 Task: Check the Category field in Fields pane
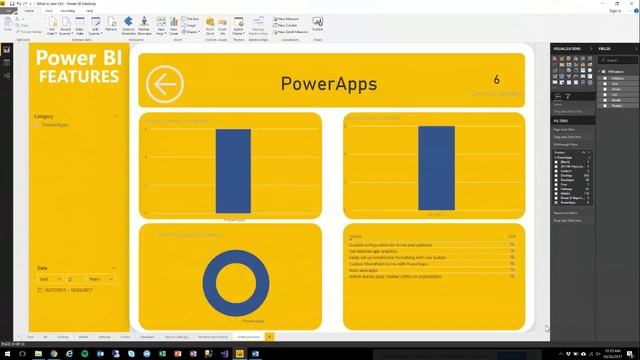coord(605,78)
